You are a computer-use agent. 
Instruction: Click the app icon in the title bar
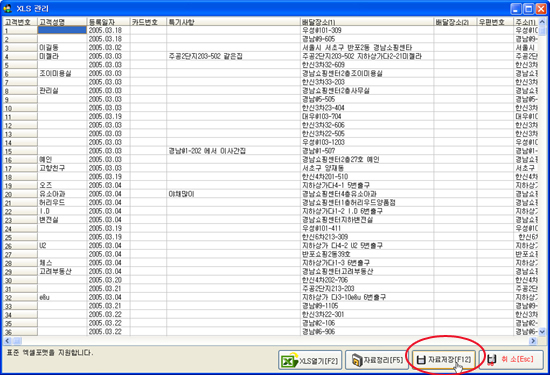7,8
